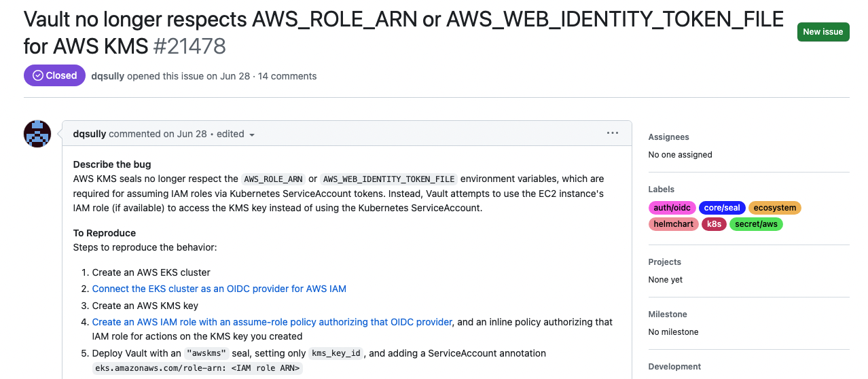Open the EKS OIDC provider link

219,289
